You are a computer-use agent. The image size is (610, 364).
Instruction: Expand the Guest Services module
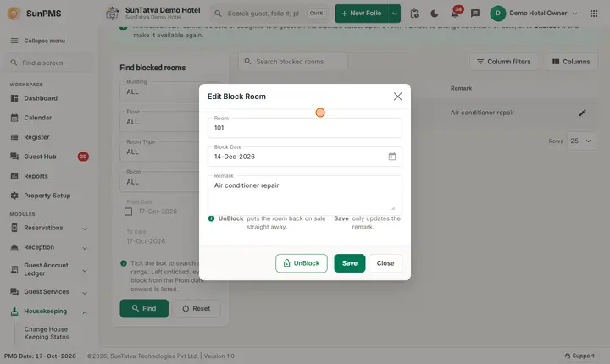[48, 292]
